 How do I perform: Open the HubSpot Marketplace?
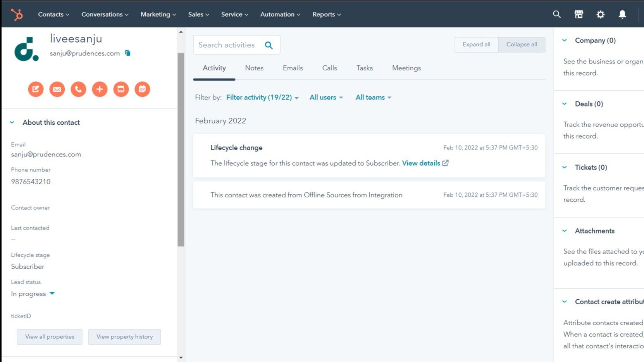(579, 14)
